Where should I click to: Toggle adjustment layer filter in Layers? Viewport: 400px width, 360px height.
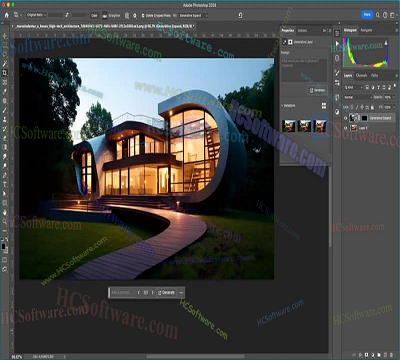tap(373, 87)
